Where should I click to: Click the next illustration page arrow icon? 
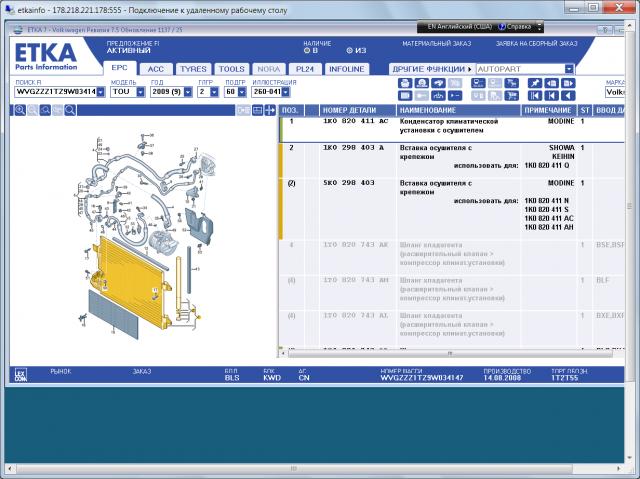tap(568, 83)
